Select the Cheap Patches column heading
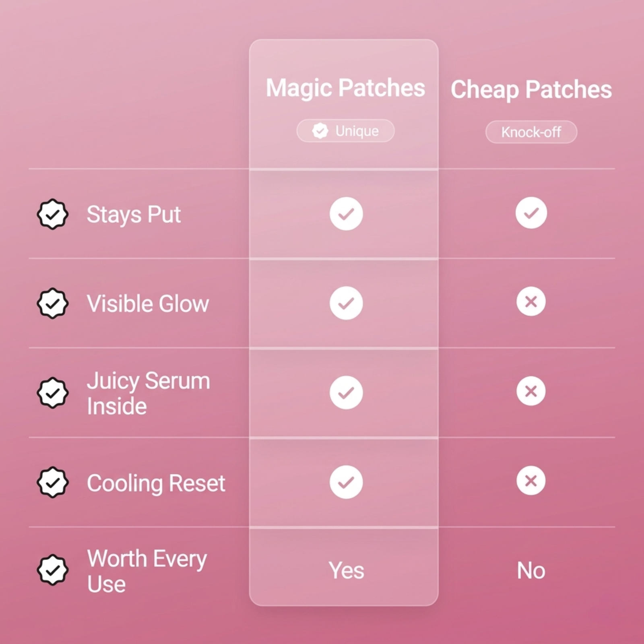644x644 pixels. (x=531, y=89)
